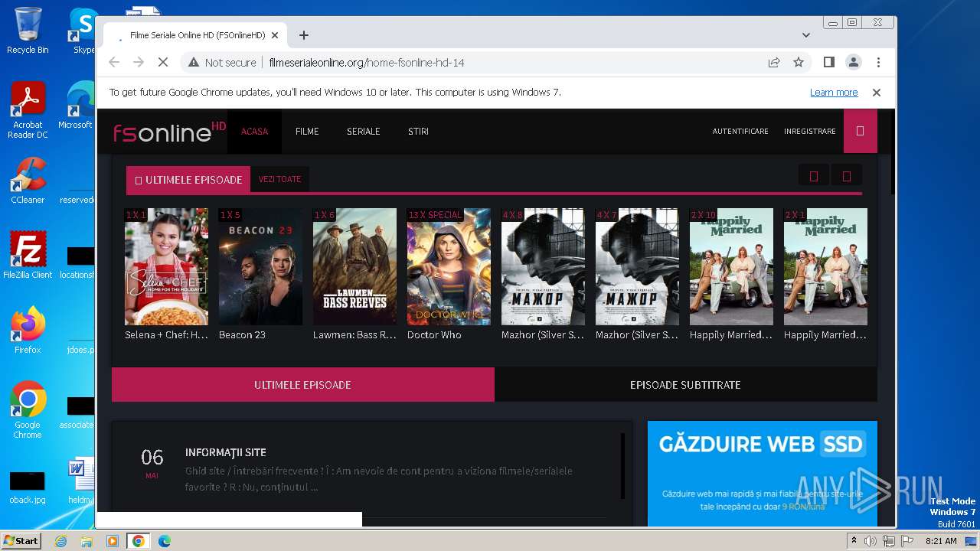Open Chrome side panel
The width and height of the screenshot is (980, 551).
(828, 62)
